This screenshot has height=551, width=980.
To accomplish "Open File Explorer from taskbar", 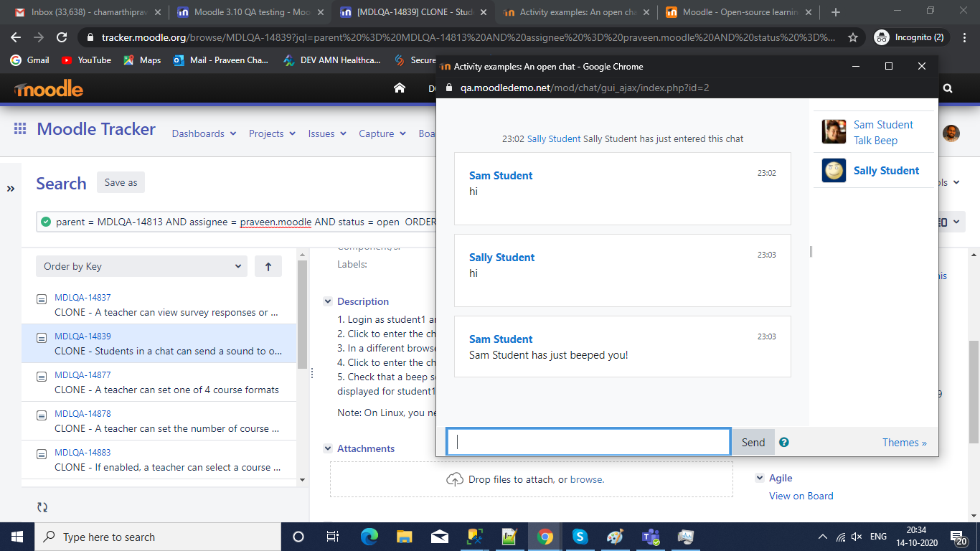I will [404, 537].
